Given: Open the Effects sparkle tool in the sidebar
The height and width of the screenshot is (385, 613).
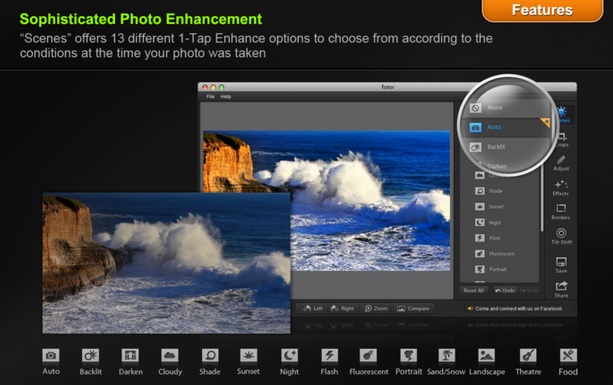Looking at the screenshot, I should coord(561,188).
